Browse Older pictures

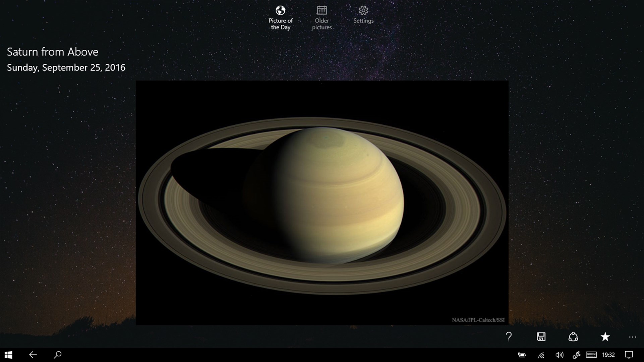coord(321,17)
